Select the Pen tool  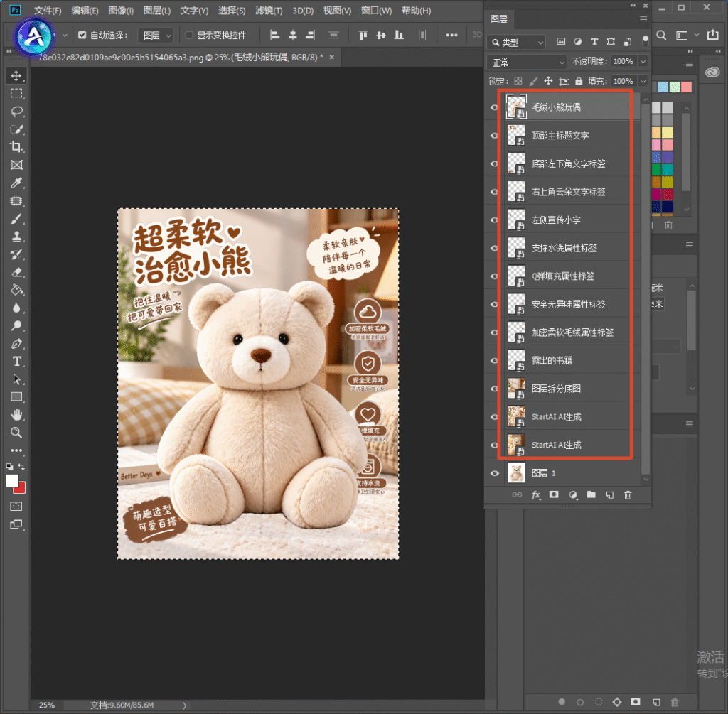(x=16, y=344)
